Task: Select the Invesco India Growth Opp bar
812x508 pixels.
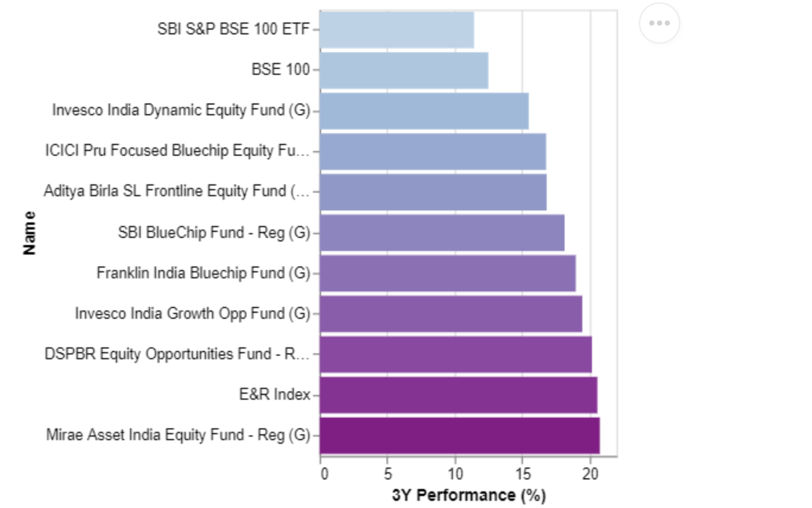Action: (451, 314)
